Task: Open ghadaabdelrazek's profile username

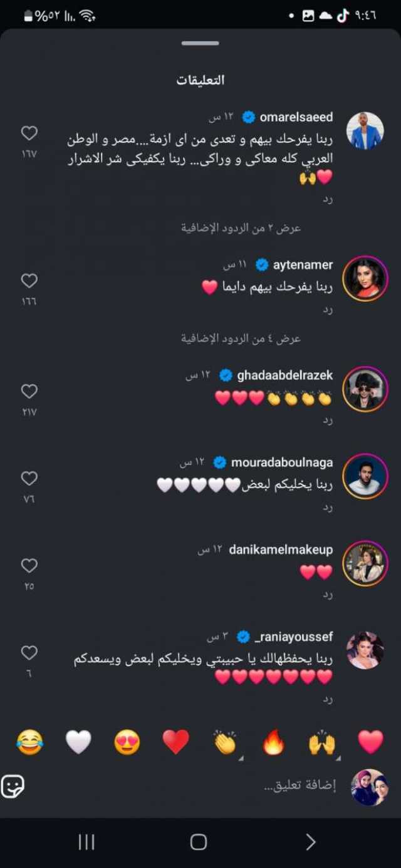Action: (285, 375)
